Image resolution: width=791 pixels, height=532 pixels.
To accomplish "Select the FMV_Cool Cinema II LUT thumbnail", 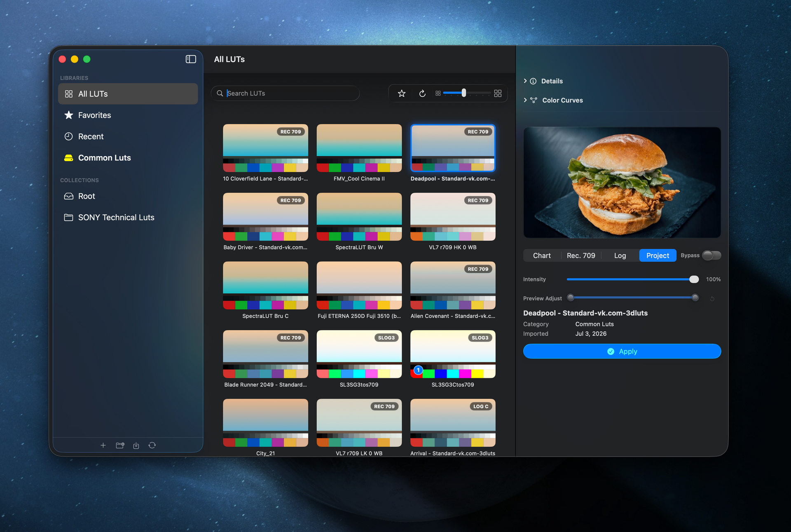I will pos(359,148).
